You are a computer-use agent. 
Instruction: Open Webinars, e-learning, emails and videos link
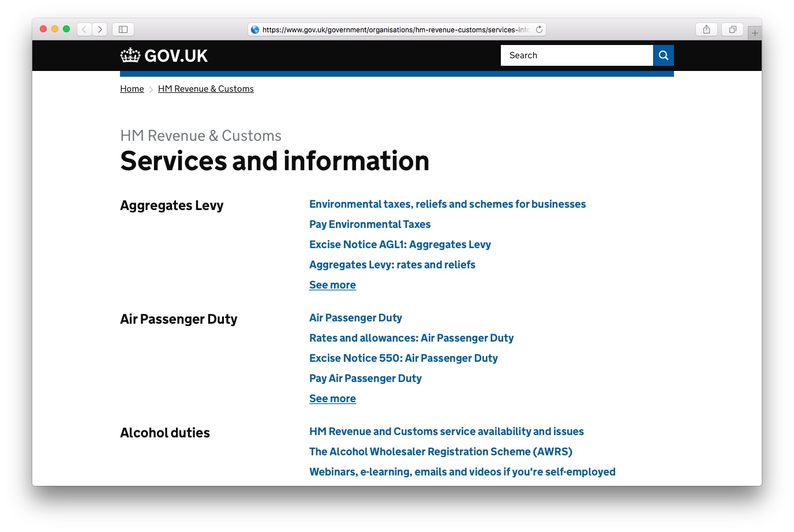(462, 472)
